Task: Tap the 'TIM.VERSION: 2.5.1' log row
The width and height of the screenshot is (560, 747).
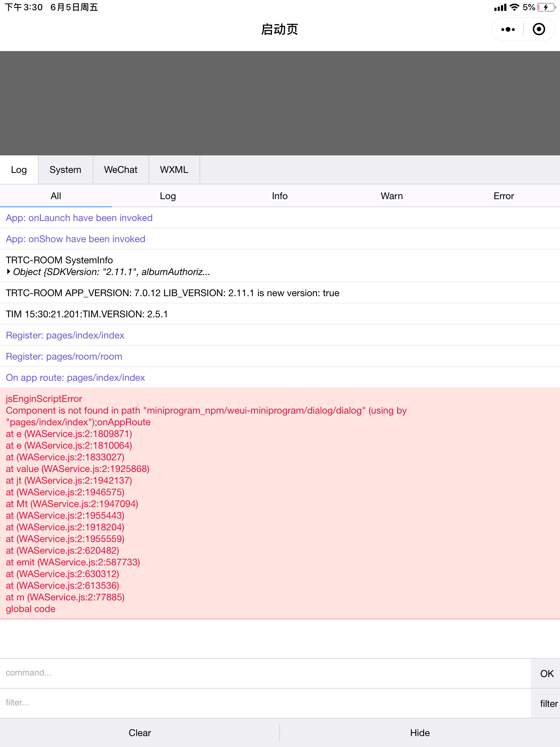Action: [280, 314]
